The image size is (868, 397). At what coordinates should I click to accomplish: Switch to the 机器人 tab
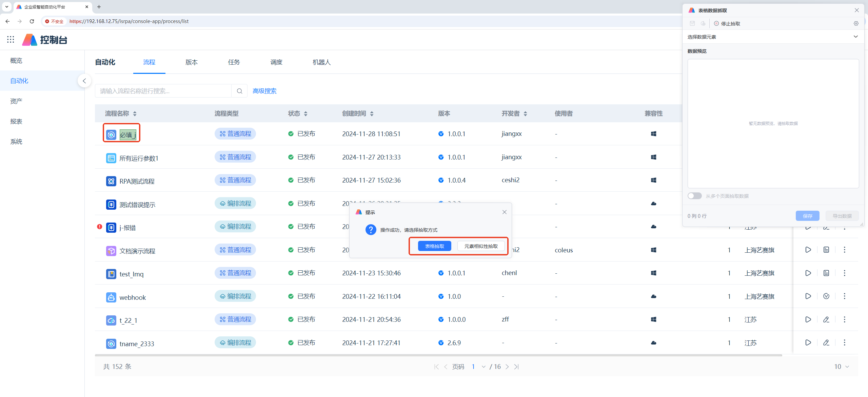pyautogui.click(x=321, y=62)
